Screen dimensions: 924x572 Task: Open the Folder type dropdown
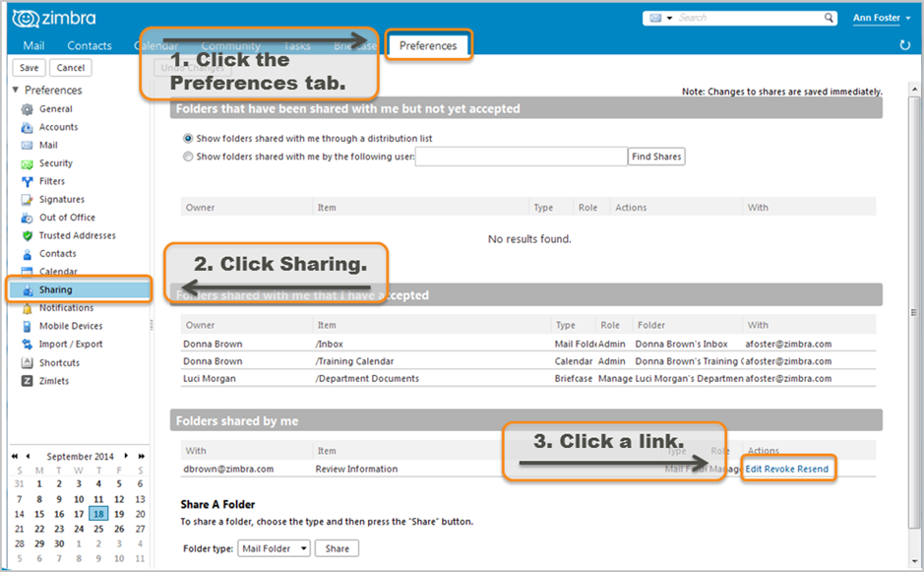click(x=274, y=548)
